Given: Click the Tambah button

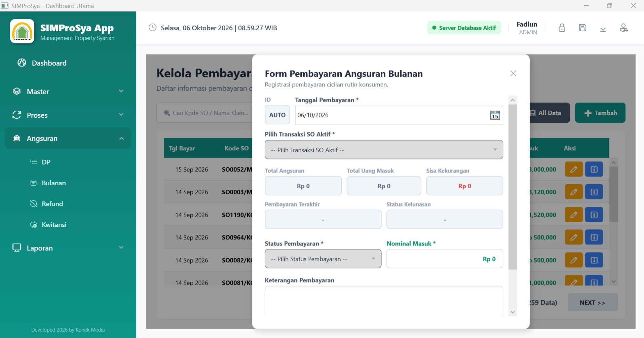Looking at the screenshot, I should (x=600, y=113).
